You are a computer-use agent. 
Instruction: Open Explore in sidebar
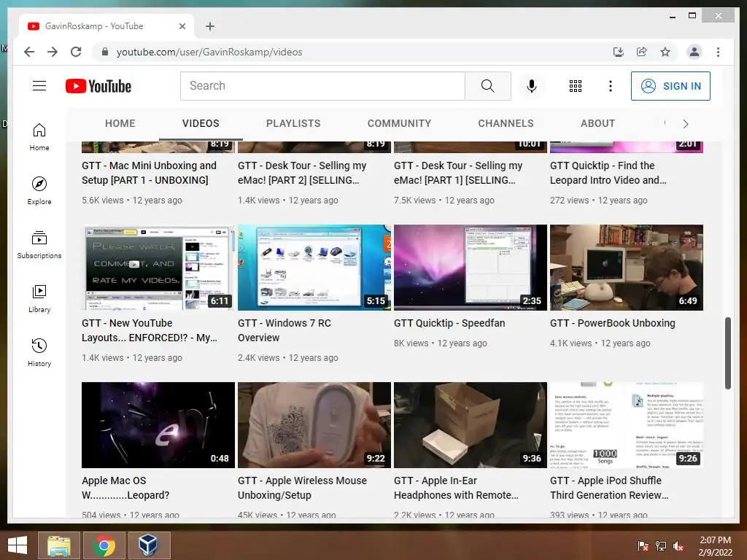point(39,191)
